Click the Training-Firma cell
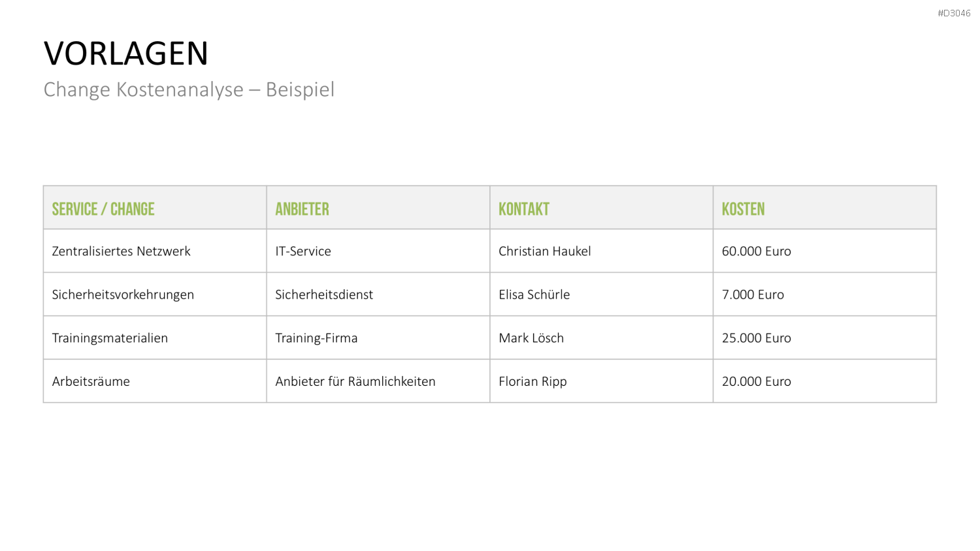The width and height of the screenshot is (980, 551). tap(378, 338)
